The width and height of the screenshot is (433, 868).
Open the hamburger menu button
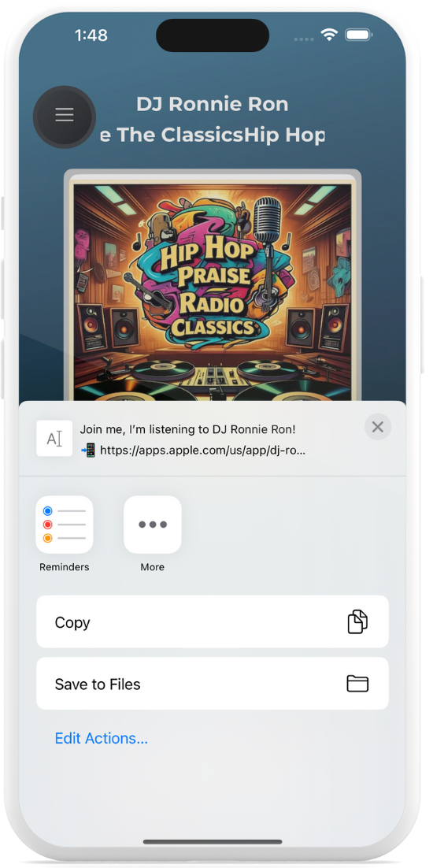(64, 117)
